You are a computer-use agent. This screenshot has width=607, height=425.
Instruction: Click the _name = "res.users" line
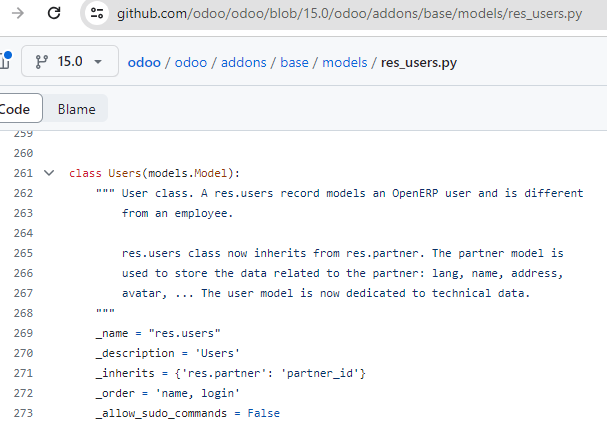tap(158, 333)
